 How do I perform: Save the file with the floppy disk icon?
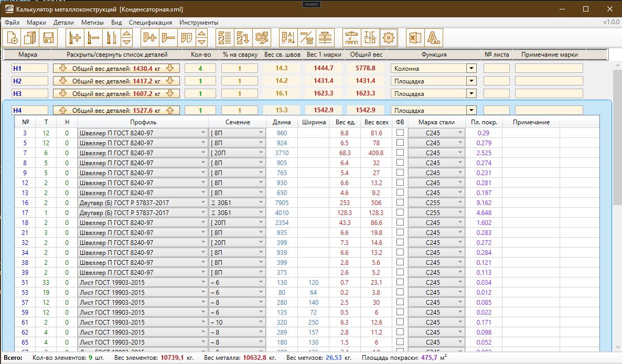49,38
